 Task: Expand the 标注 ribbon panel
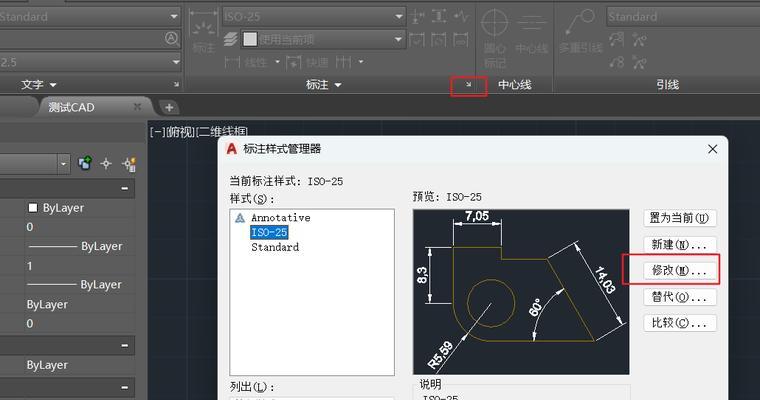tap(323, 85)
